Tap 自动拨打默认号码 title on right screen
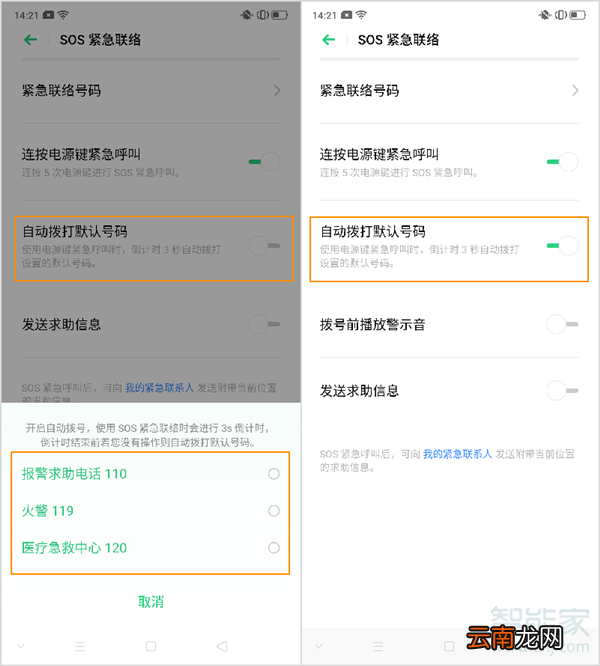 coord(373,231)
